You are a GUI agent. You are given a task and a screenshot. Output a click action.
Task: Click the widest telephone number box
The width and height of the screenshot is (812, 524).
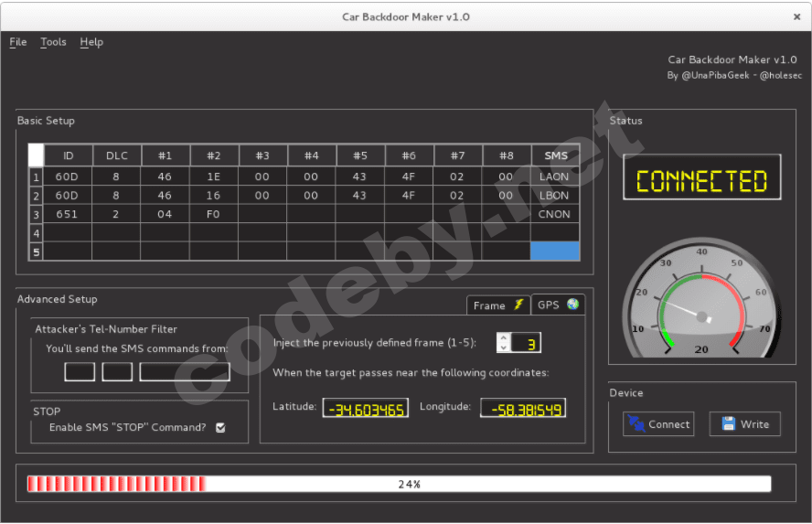(185, 372)
